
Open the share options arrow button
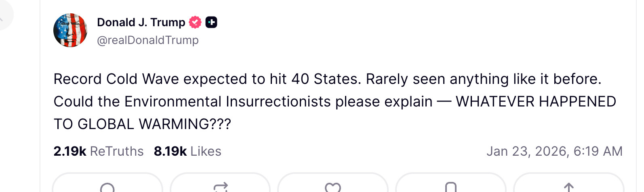tap(568, 187)
